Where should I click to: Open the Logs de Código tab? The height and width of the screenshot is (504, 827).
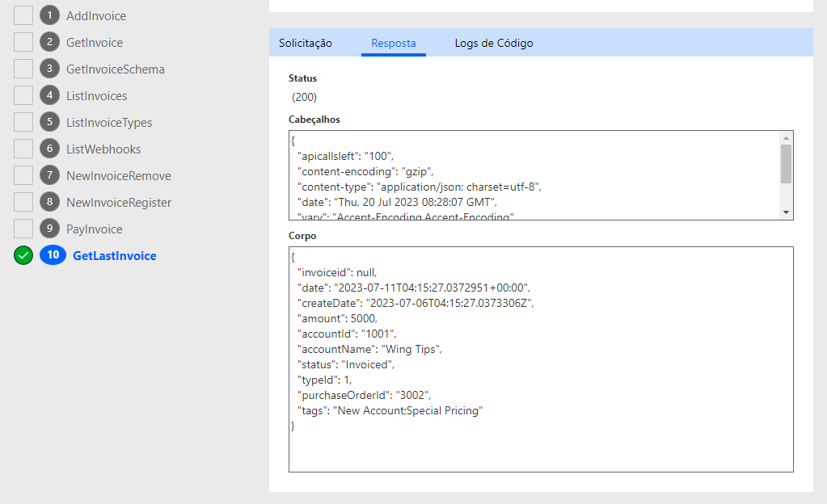point(494,43)
